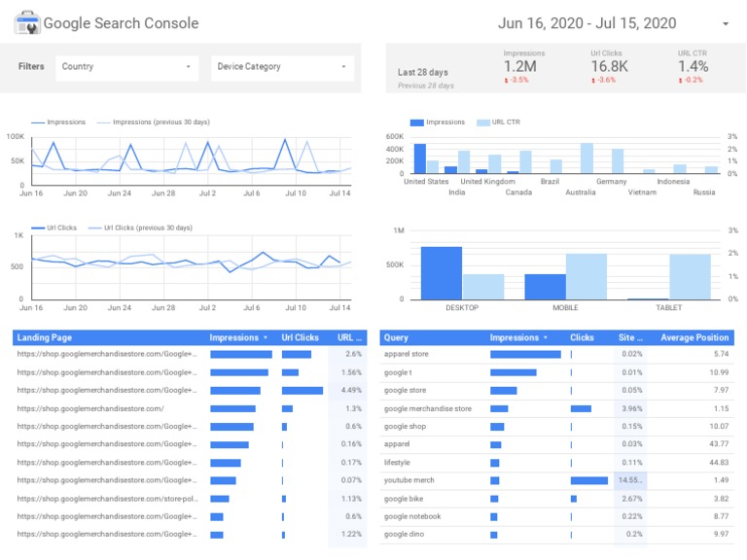Select the Average Position column header

[x=694, y=337]
